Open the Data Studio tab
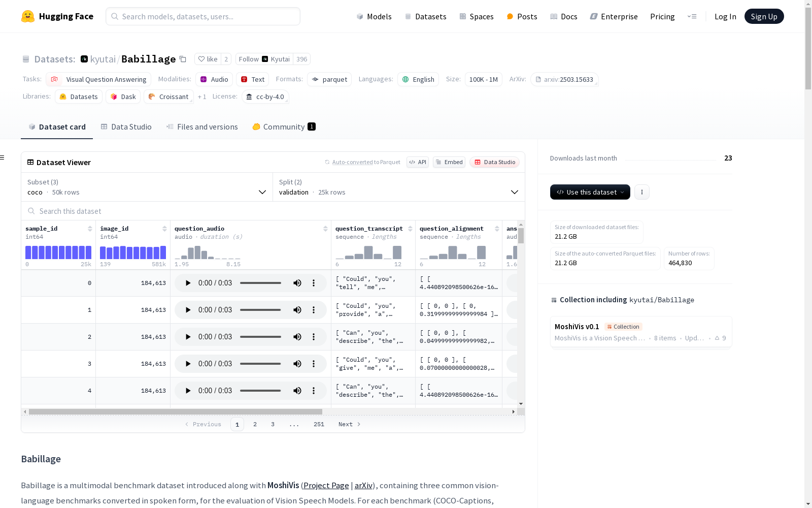The height and width of the screenshot is (508, 812). (126, 127)
